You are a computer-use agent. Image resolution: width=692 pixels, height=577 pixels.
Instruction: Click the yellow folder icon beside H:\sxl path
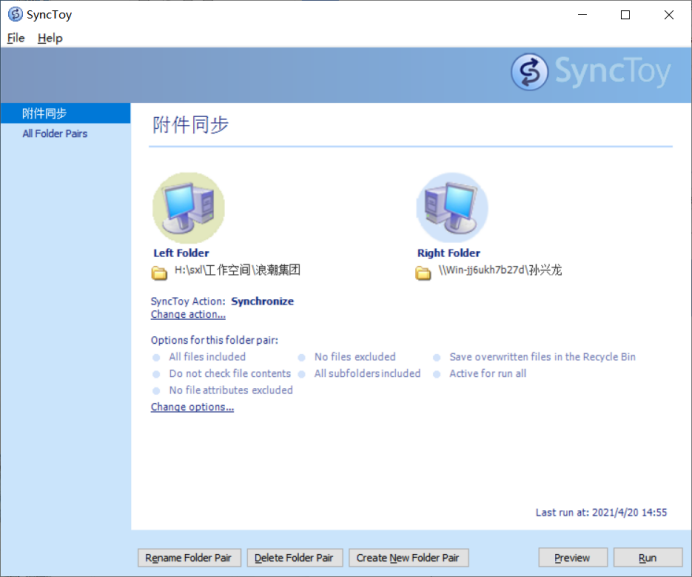(x=159, y=273)
